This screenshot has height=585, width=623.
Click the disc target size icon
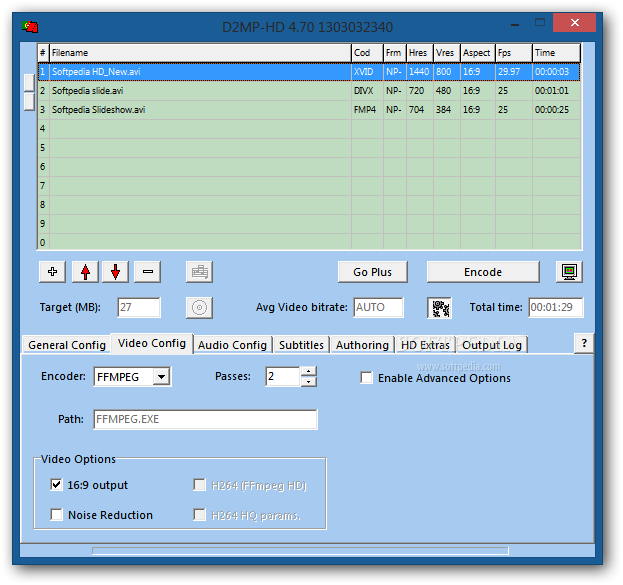coord(199,308)
